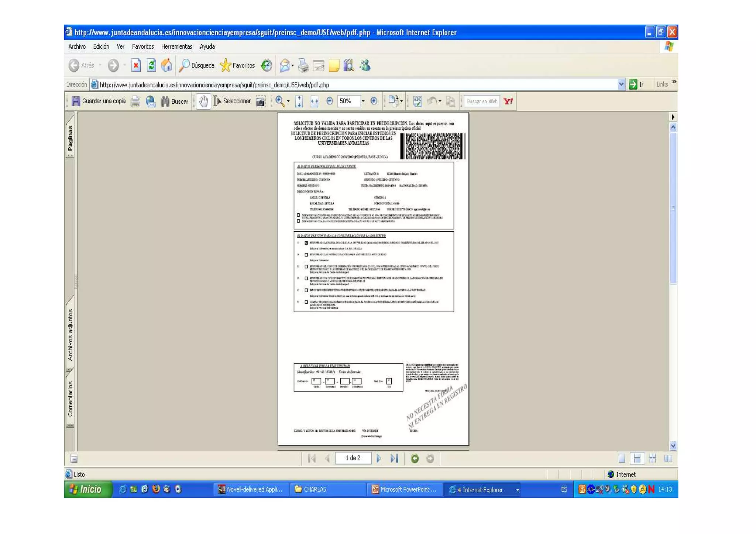756x534 pixels.
Task: Toggle the checked university access test checkbox
Action: pos(306,243)
